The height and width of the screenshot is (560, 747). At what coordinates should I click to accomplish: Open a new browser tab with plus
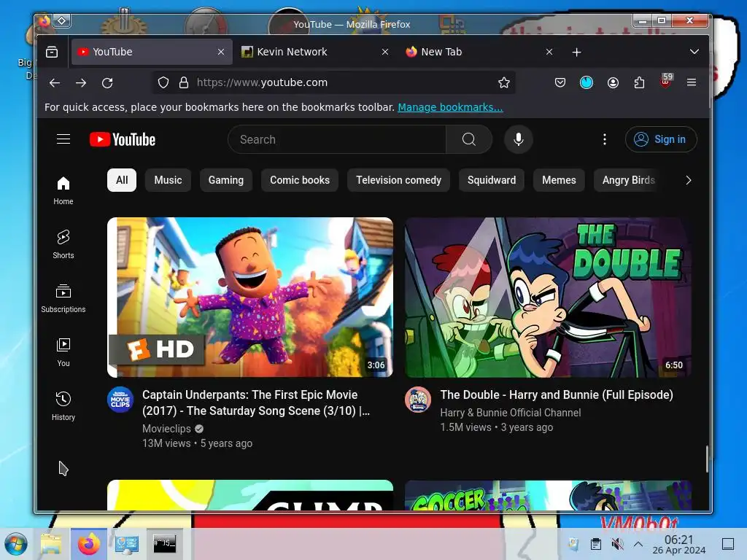[576, 52]
